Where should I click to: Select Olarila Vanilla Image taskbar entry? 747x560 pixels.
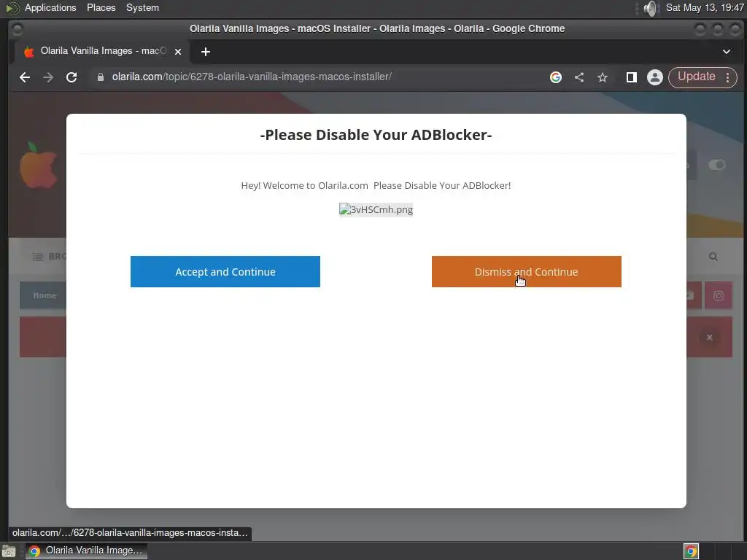87,551
